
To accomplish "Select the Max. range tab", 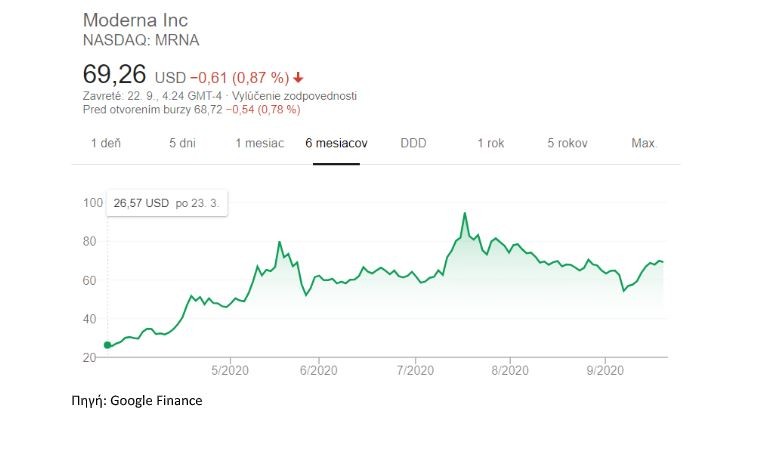I will (644, 143).
